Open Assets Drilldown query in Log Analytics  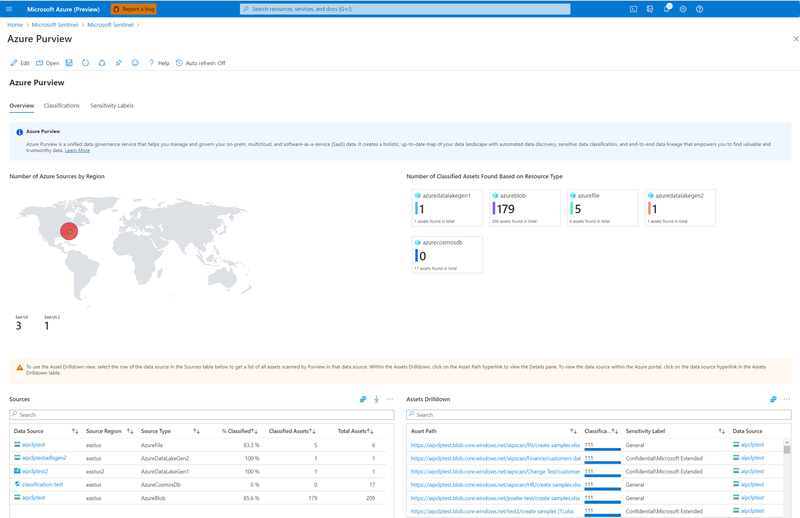point(773,399)
